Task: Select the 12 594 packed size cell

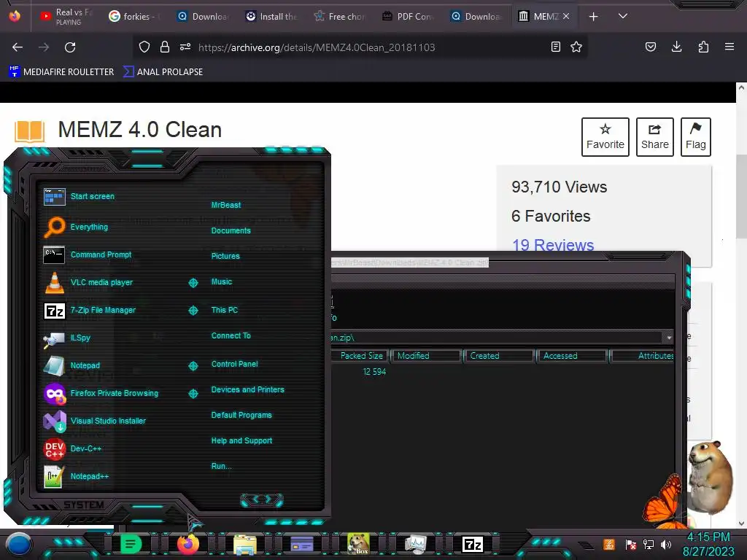Action: point(374,371)
